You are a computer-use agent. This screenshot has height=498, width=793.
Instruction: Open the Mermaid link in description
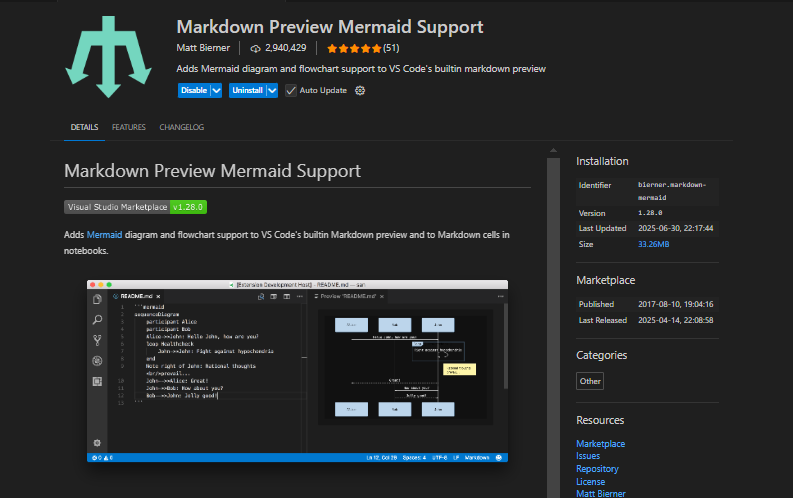(x=104, y=235)
